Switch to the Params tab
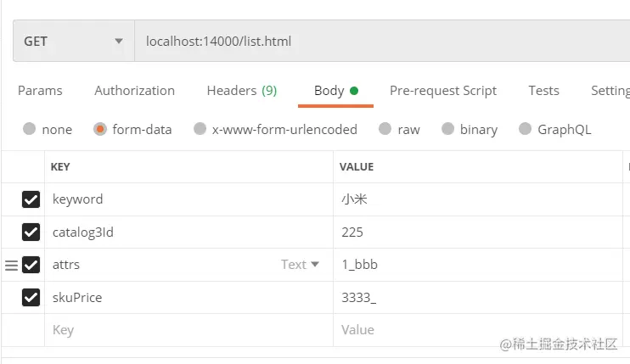The image size is (630, 364). [x=40, y=91]
